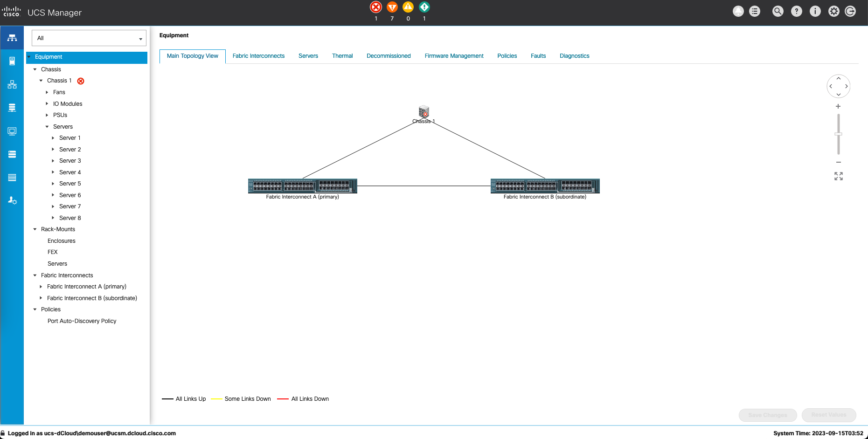Collapse the Chassis 1 tree node

tap(41, 81)
